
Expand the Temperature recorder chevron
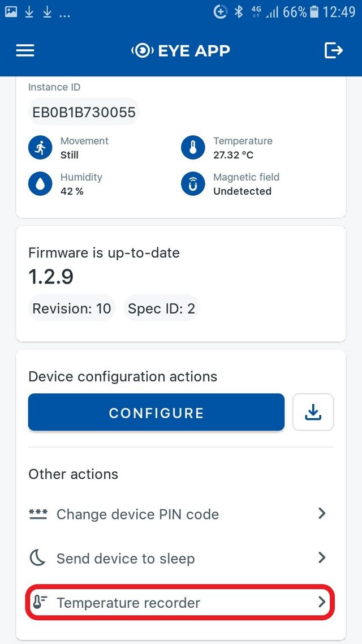coord(322,602)
